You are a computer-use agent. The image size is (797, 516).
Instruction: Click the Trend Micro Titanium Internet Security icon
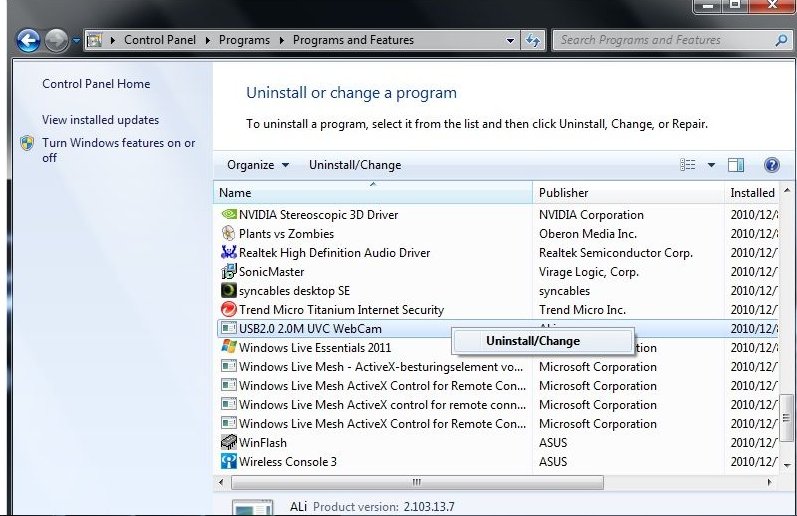tap(228, 310)
